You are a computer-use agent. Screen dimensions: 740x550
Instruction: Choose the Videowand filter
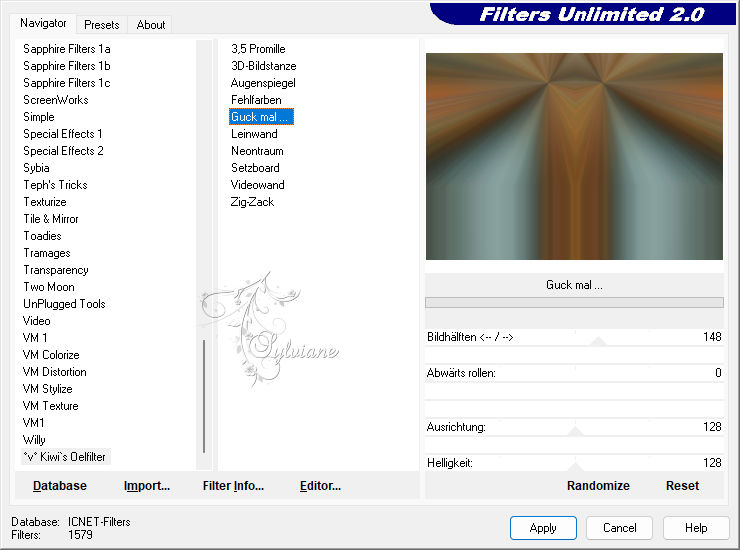tap(257, 185)
